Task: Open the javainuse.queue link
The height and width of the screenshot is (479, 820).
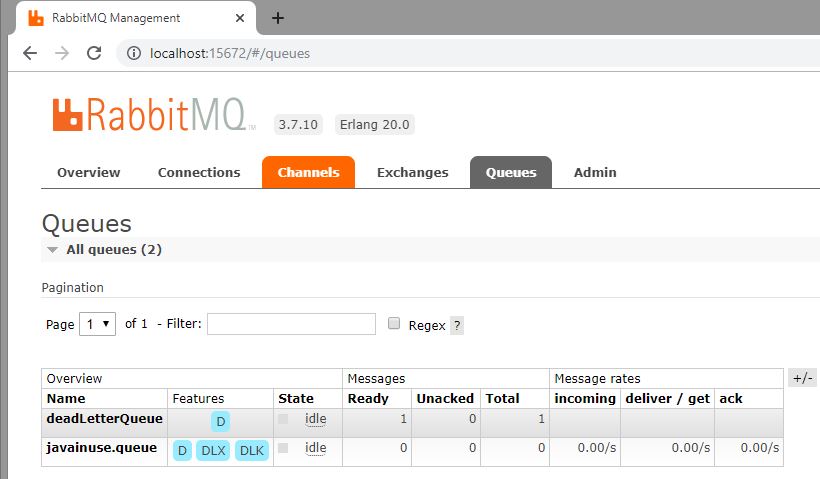Action: pyautogui.click(x=101, y=448)
